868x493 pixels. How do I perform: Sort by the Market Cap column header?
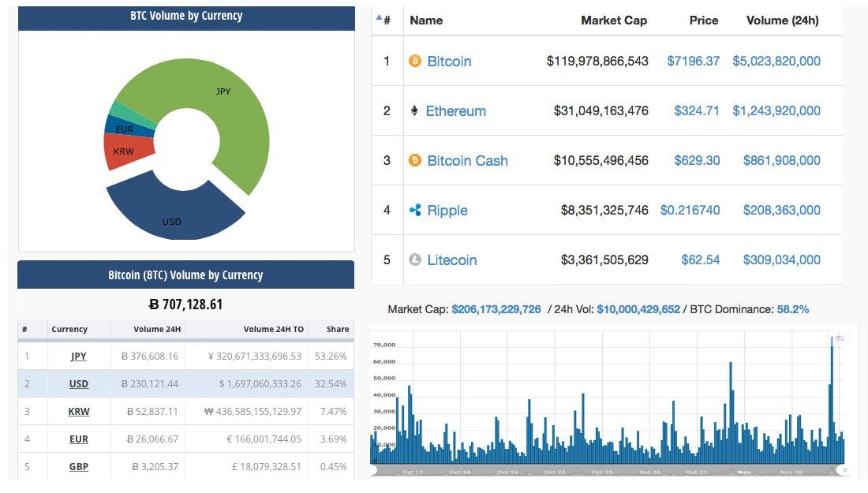coord(614,21)
